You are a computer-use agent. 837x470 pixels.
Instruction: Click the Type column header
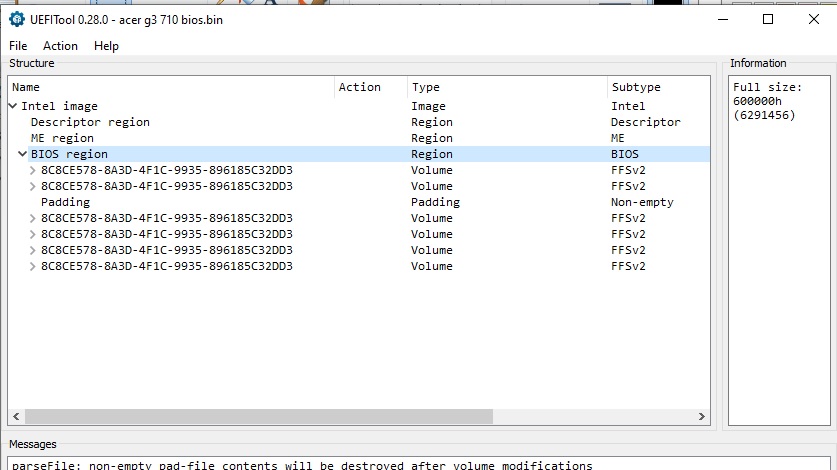click(507, 87)
